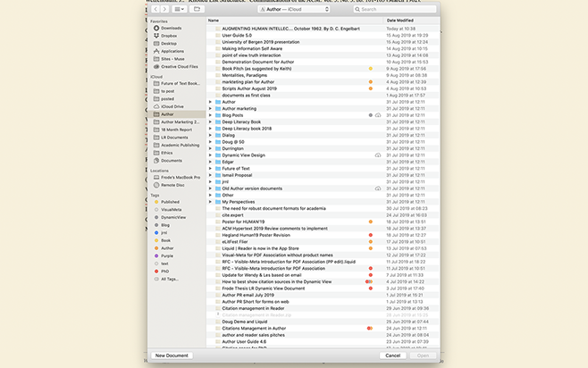Open Downloads in the Favorites sidebar
This screenshot has width=588, height=368.
(171, 28)
